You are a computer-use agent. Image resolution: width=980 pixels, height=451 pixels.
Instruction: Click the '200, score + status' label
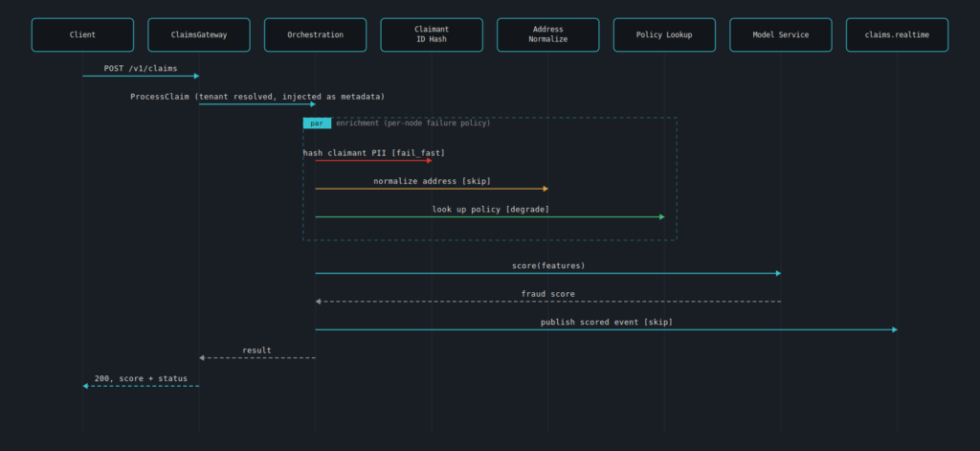141,378
